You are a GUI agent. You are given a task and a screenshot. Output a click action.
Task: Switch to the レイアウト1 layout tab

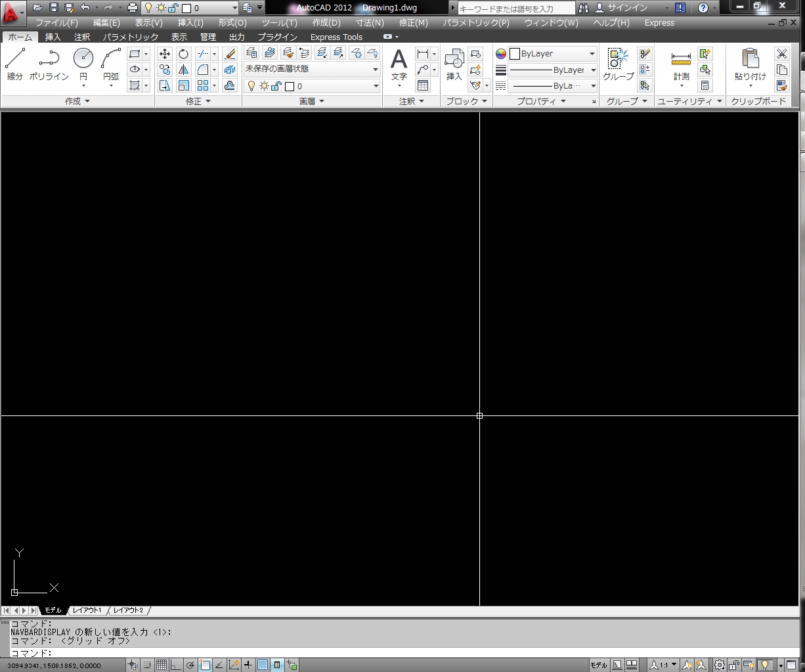click(87, 610)
